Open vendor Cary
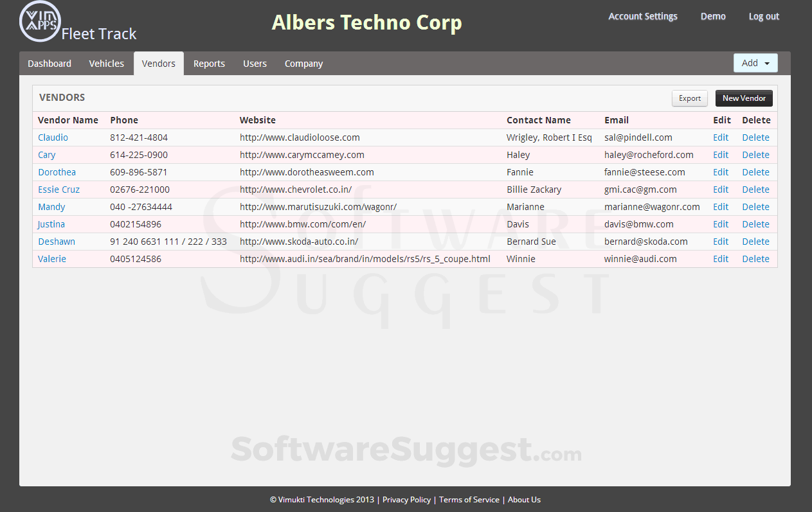 (x=47, y=155)
